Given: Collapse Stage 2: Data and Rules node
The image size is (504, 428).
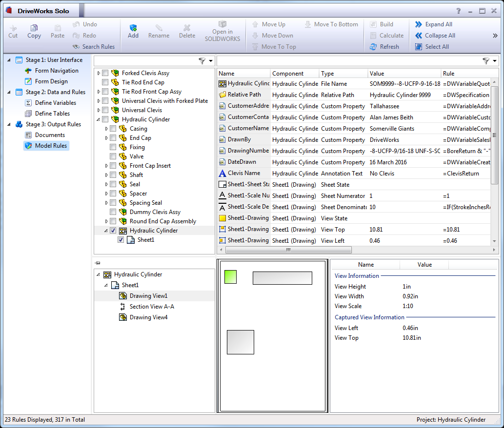Looking at the screenshot, I should 9,92.
